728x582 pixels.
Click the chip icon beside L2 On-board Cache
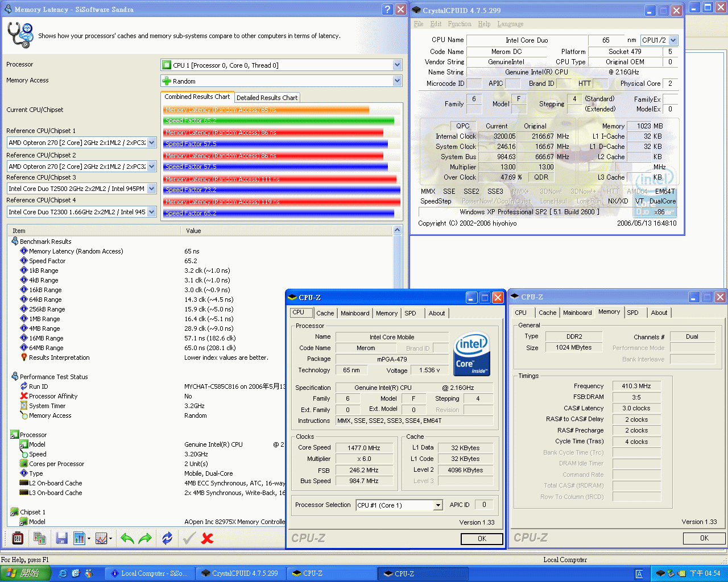24,483
